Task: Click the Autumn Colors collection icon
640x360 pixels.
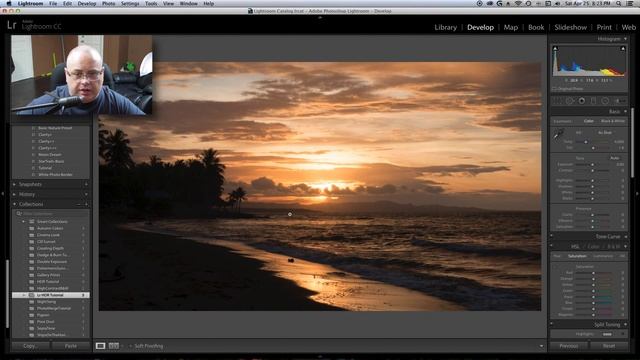Action: 32,228
